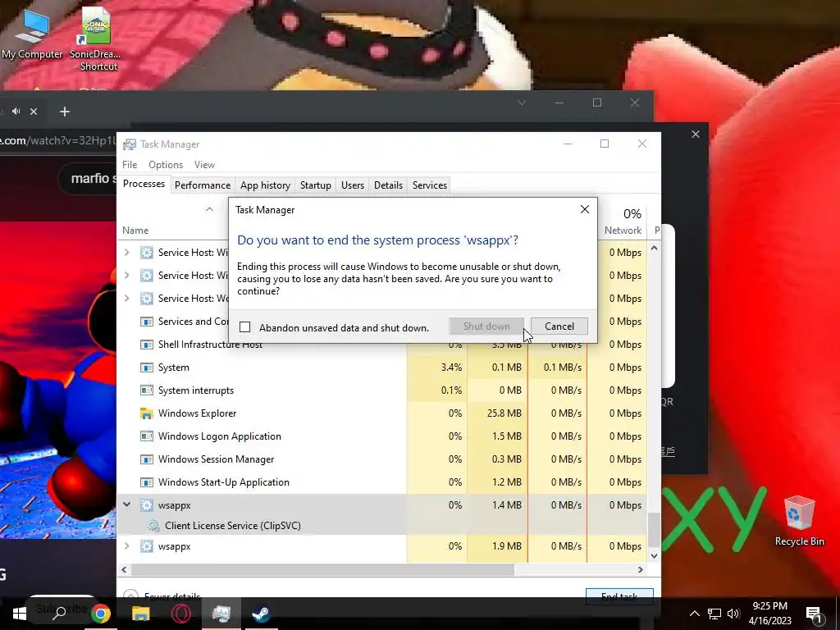Click End task button in Task Manager
Viewport: 840px width, 630px height.
pos(619,596)
